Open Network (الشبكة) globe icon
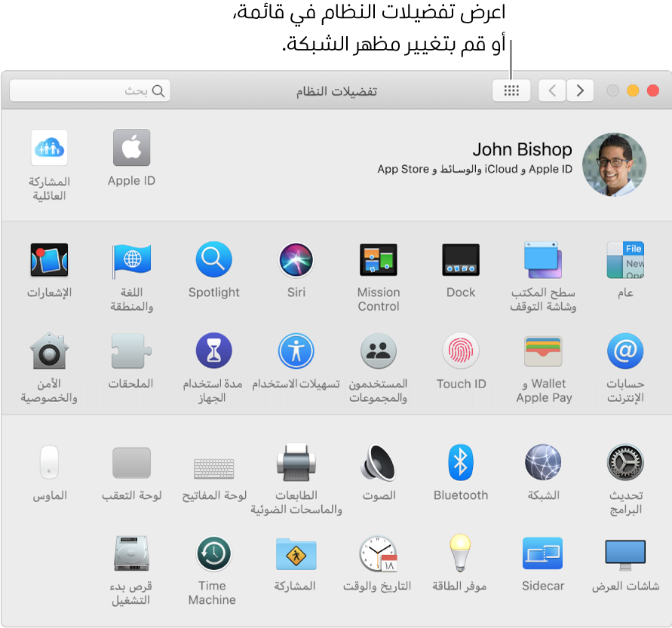The height and width of the screenshot is (628, 672). pyautogui.click(x=543, y=463)
